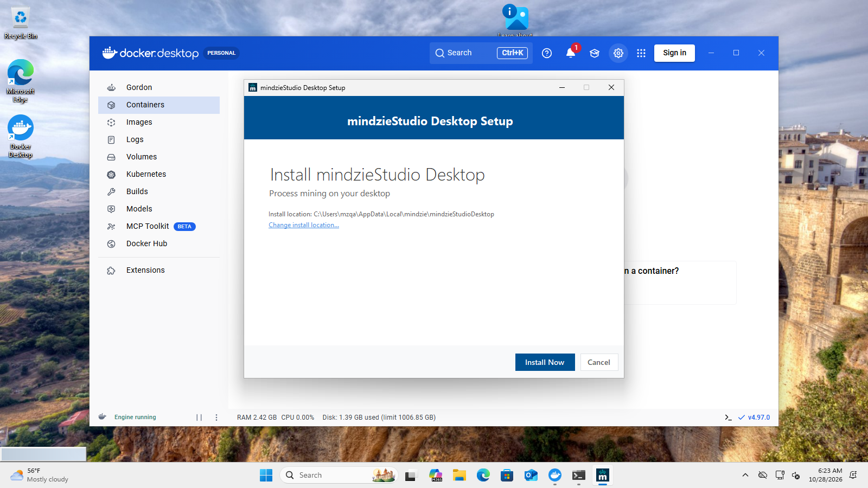Open Docker Hub in sidebar
868x488 pixels.
pyautogui.click(x=159, y=243)
